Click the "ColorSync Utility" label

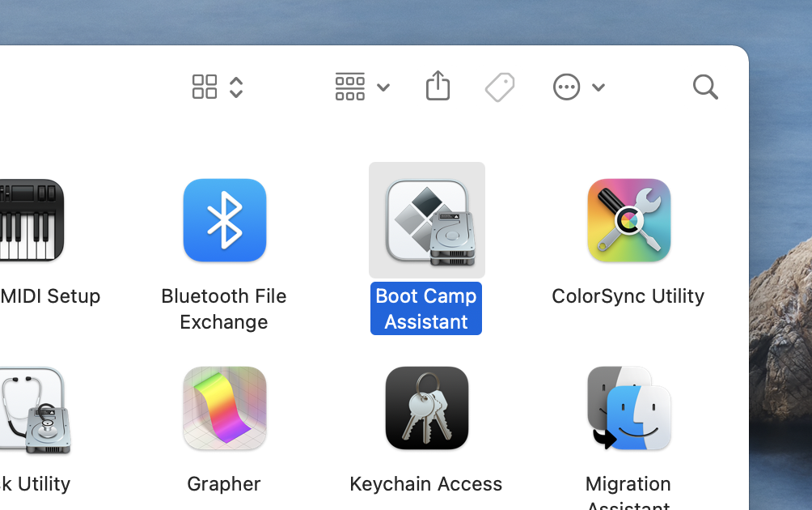(628, 296)
